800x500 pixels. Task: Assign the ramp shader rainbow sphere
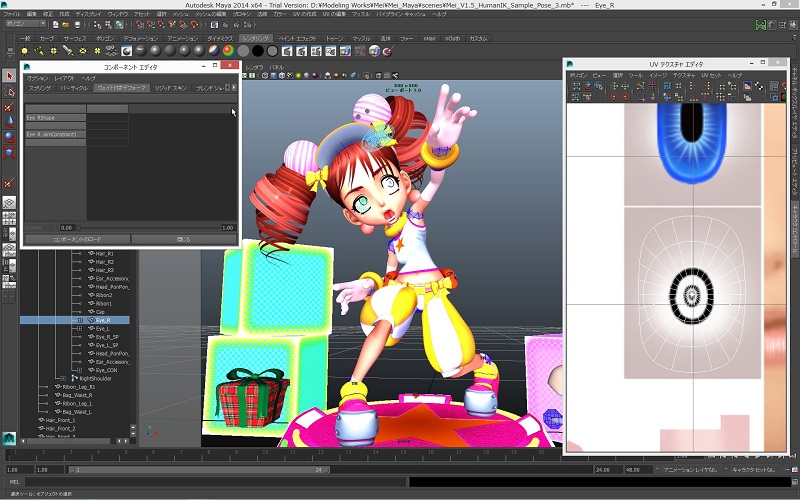tap(228, 51)
